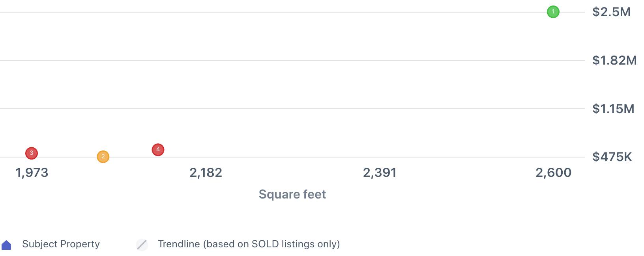Click the $2.5M horizontal gridline

[292, 12]
